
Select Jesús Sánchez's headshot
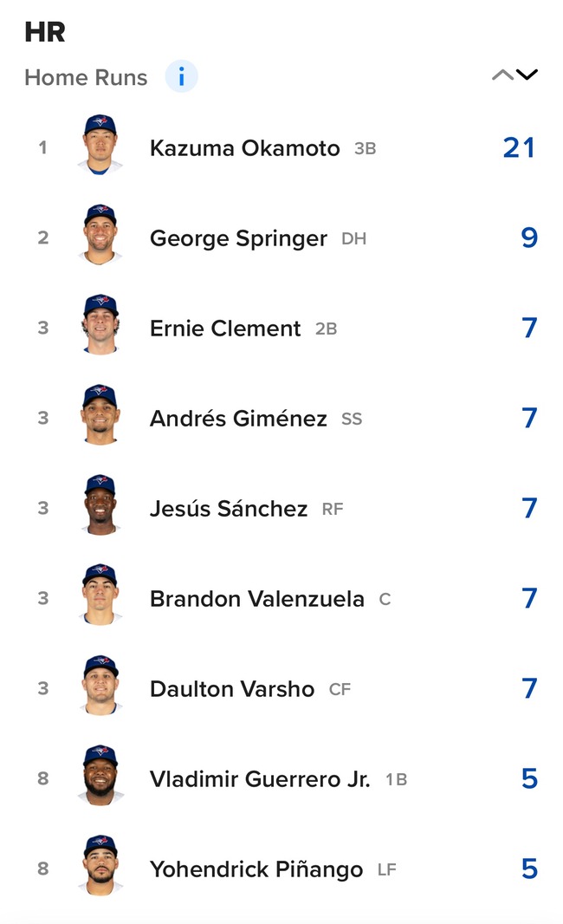100,505
